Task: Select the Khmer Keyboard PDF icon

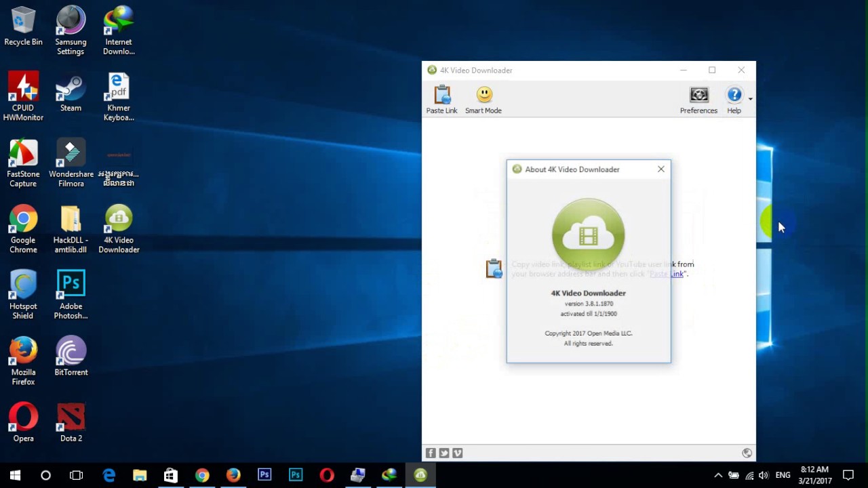Action: pyautogui.click(x=119, y=97)
